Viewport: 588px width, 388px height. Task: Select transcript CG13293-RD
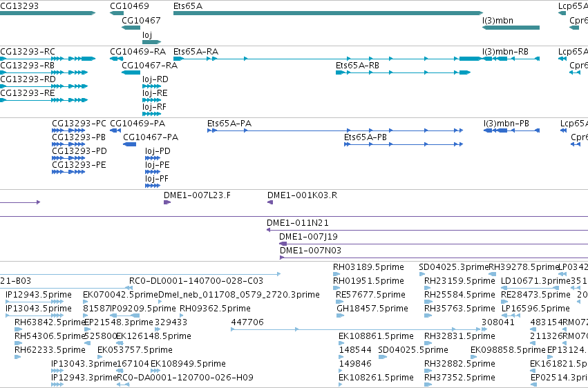tap(44, 86)
